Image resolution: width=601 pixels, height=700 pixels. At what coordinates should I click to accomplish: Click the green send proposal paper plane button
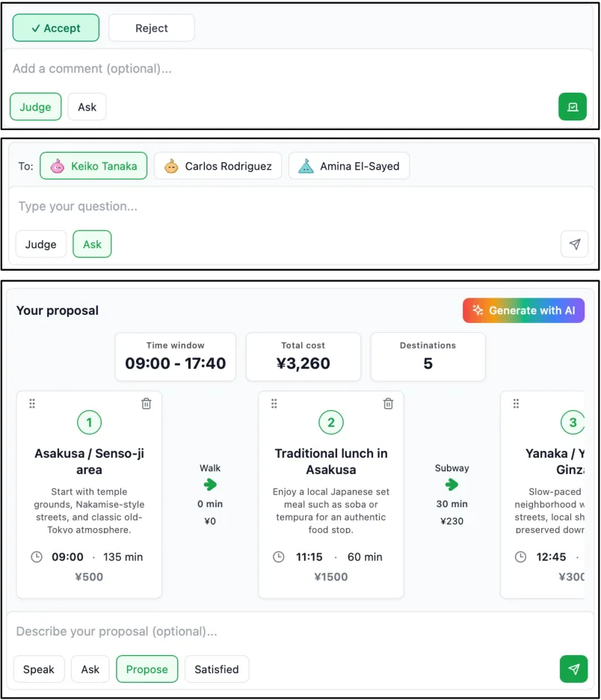[x=573, y=669]
